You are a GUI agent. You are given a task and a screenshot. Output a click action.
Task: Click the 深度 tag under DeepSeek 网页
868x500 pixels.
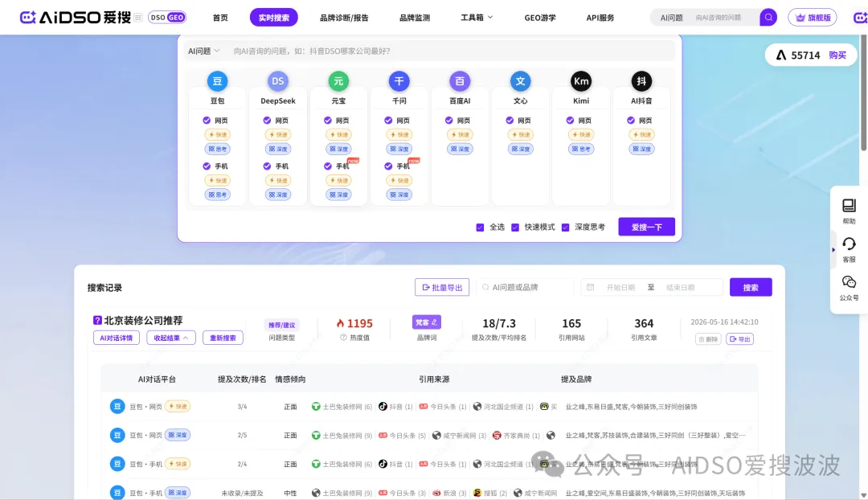pos(278,149)
